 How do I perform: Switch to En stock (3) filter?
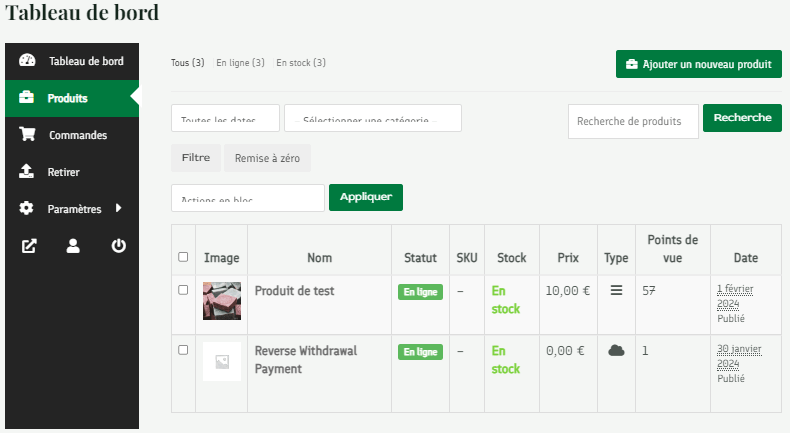[301, 63]
